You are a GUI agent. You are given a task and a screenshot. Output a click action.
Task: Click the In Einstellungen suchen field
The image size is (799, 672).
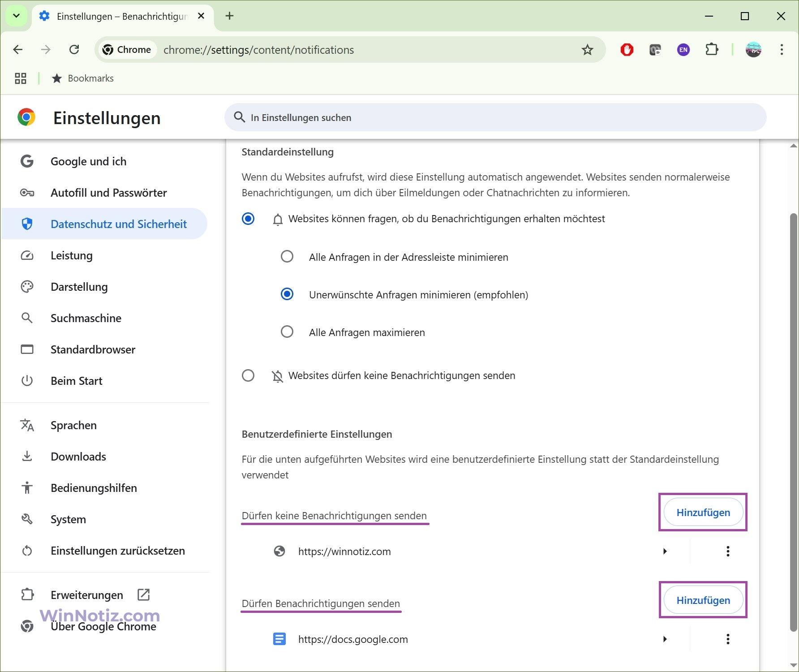495,117
